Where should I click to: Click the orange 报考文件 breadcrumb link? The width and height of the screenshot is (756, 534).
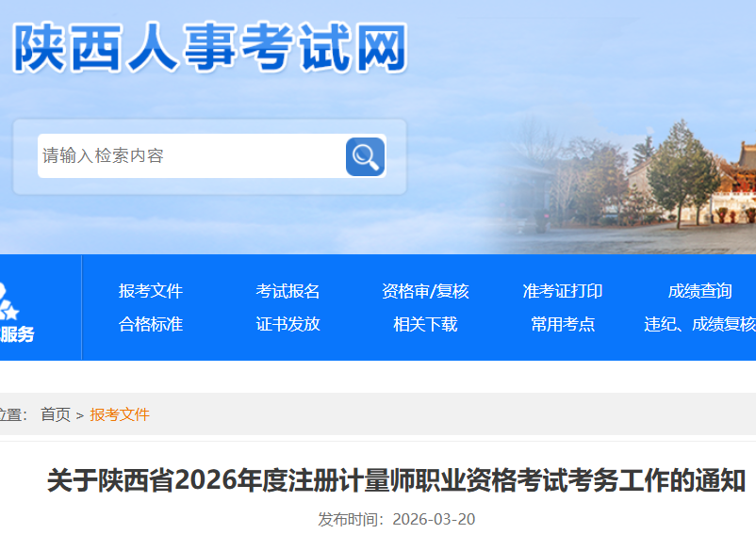coord(120,414)
